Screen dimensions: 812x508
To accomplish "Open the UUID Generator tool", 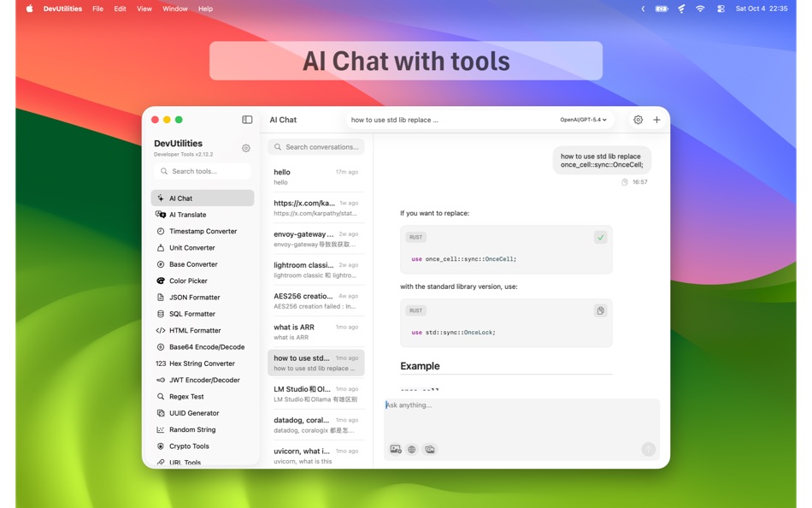I will tap(203, 413).
